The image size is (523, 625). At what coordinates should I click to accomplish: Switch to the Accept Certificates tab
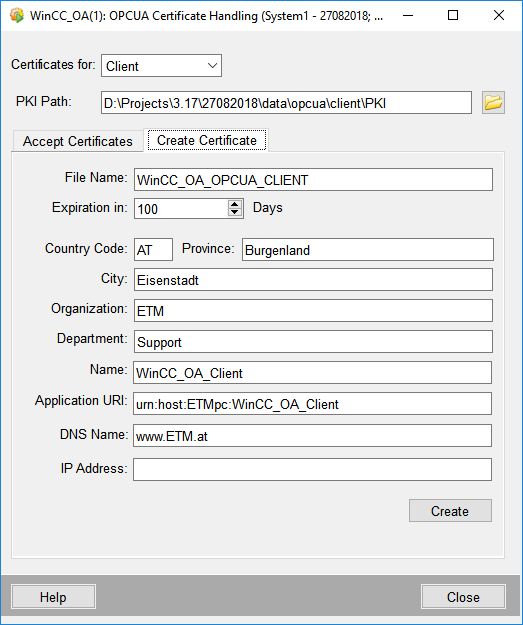click(77, 141)
